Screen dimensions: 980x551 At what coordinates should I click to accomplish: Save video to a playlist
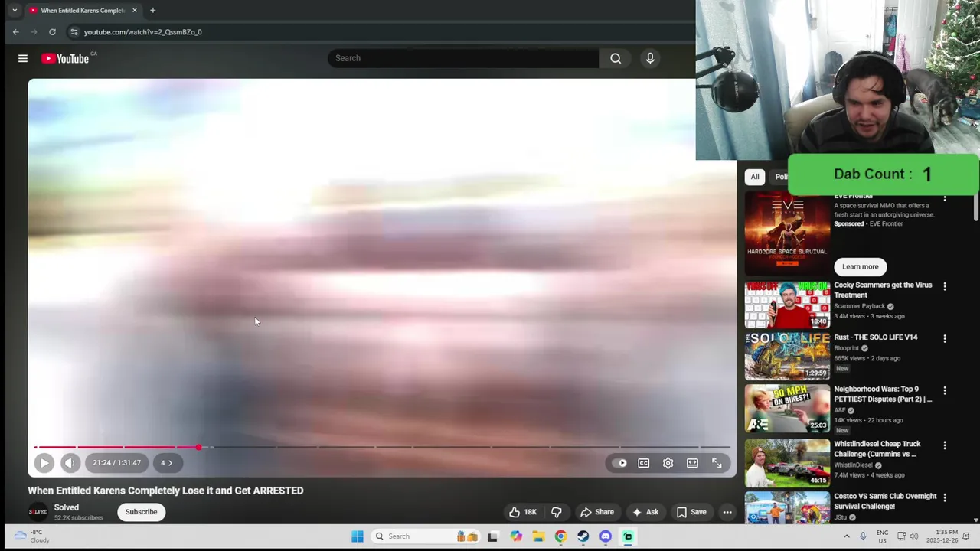tap(691, 512)
